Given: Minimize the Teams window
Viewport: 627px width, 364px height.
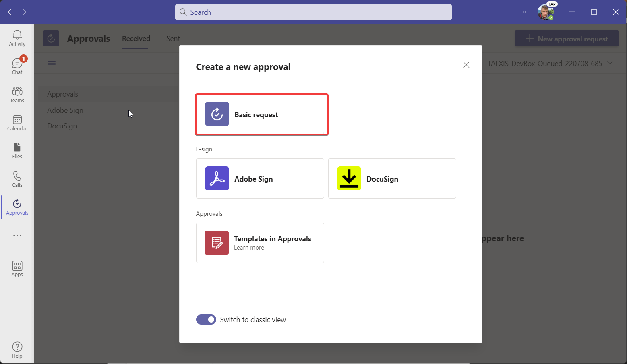Looking at the screenshot, I should [572, 12].
